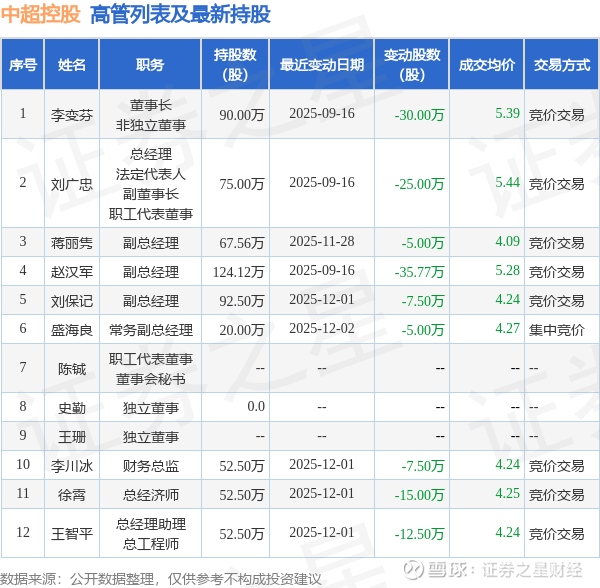Select the 姓名 column header
600x588 pixels.
point(72,64)
